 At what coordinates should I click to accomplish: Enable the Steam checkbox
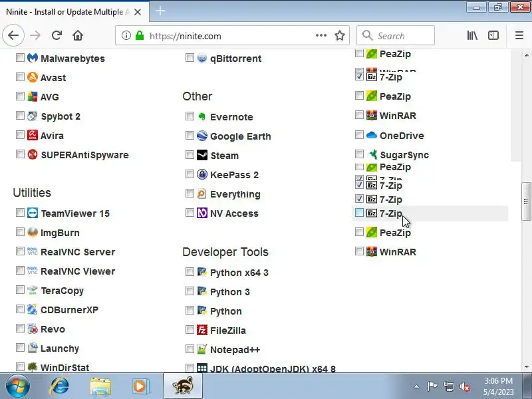click(190, 155)
